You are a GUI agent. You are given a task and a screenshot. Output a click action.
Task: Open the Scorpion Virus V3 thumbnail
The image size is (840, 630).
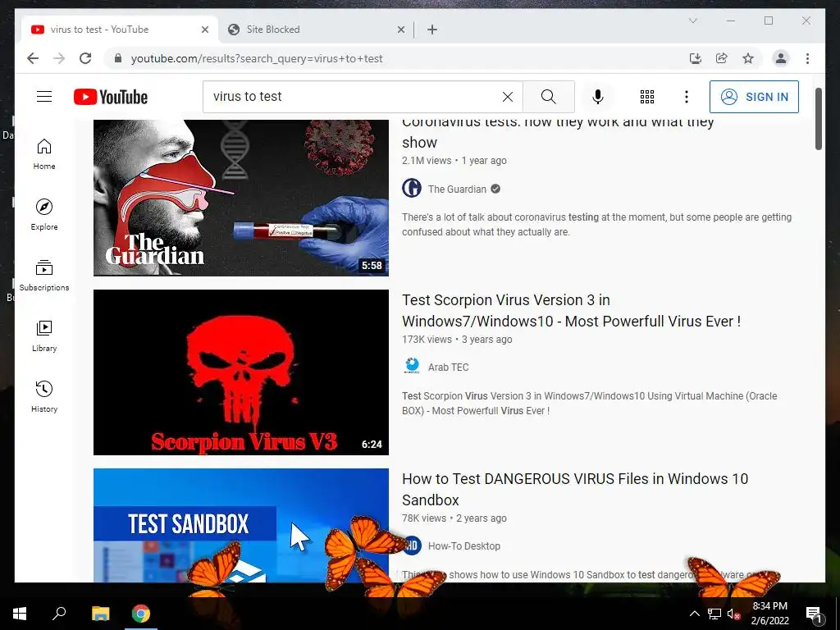(x=241, y=372)
